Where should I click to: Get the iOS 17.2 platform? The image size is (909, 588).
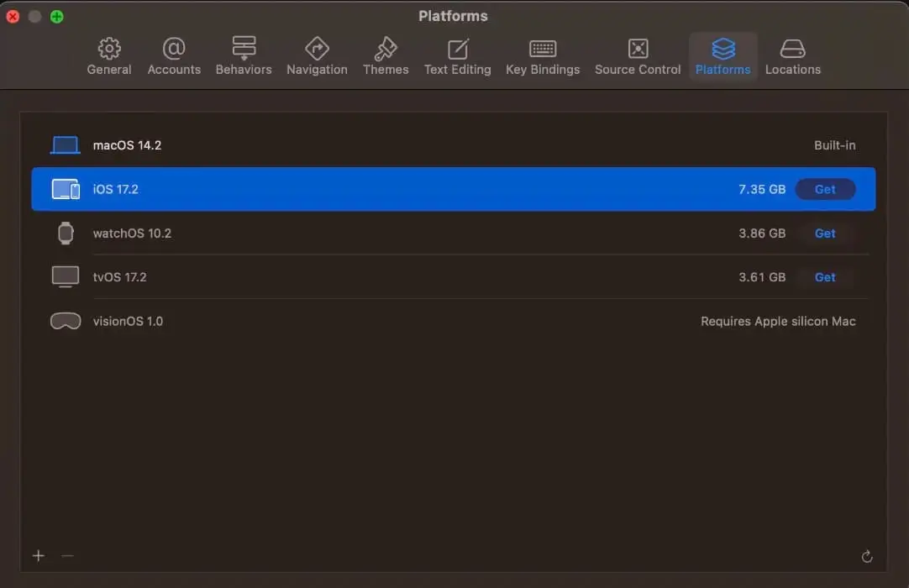825,189
